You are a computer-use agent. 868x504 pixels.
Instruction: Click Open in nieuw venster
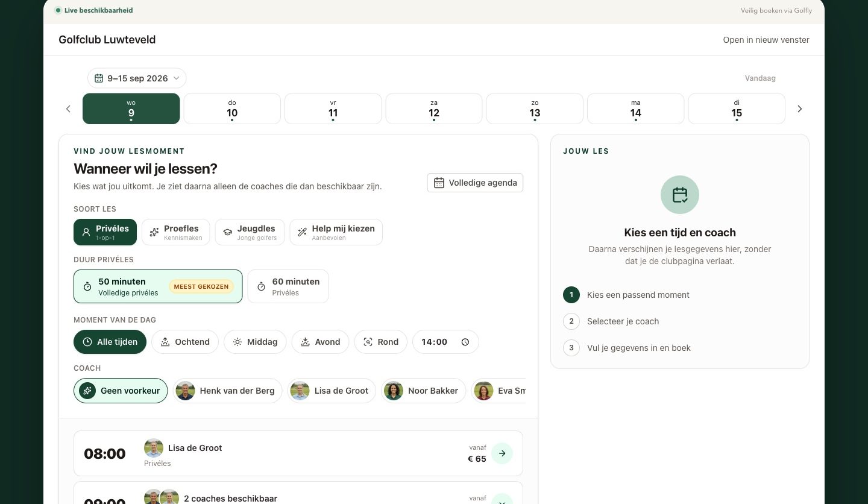766,40
